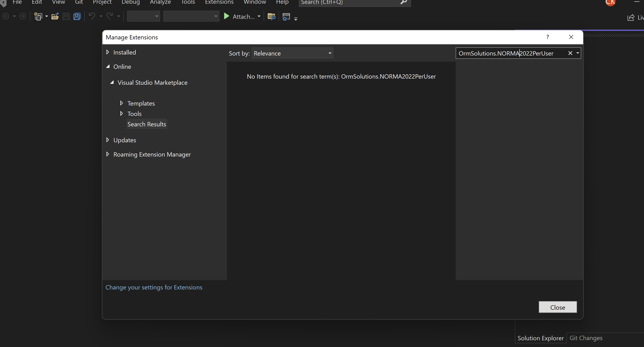This screenshot has height=347, width=644.
Task: Click the dialog help question mark
Action: tap(547, 37)
